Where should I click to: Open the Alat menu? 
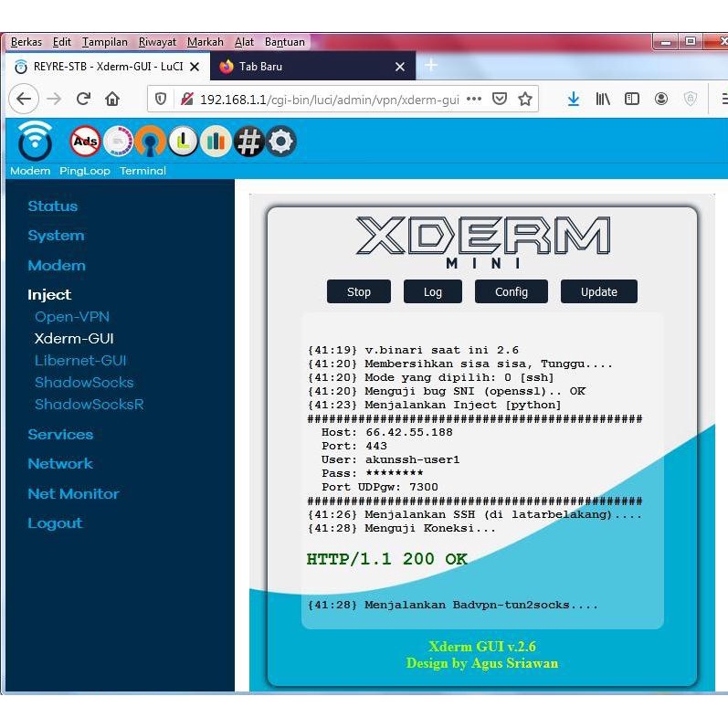pyautogui.click(x=244, y=42)
